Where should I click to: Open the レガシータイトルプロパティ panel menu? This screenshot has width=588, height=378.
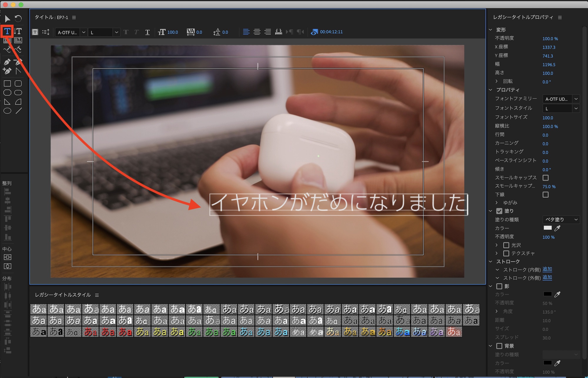560,18
